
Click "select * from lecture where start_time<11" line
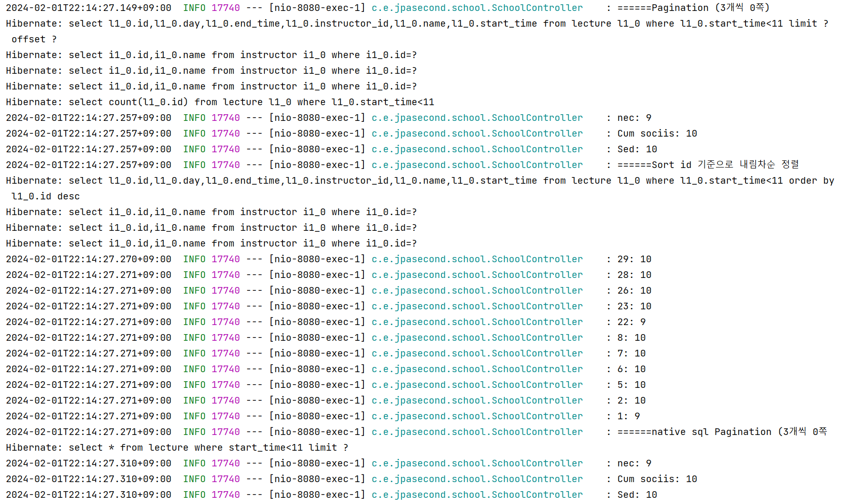tap(177, 447)
